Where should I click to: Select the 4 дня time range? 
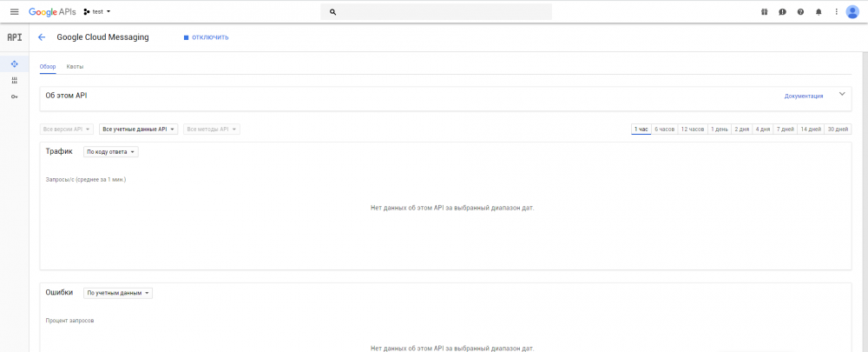[763, 130]
